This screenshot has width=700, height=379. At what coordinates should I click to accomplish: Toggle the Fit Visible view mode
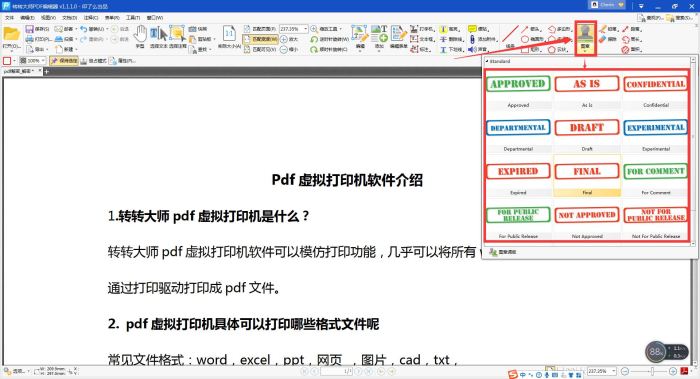(x=261, y=50)
